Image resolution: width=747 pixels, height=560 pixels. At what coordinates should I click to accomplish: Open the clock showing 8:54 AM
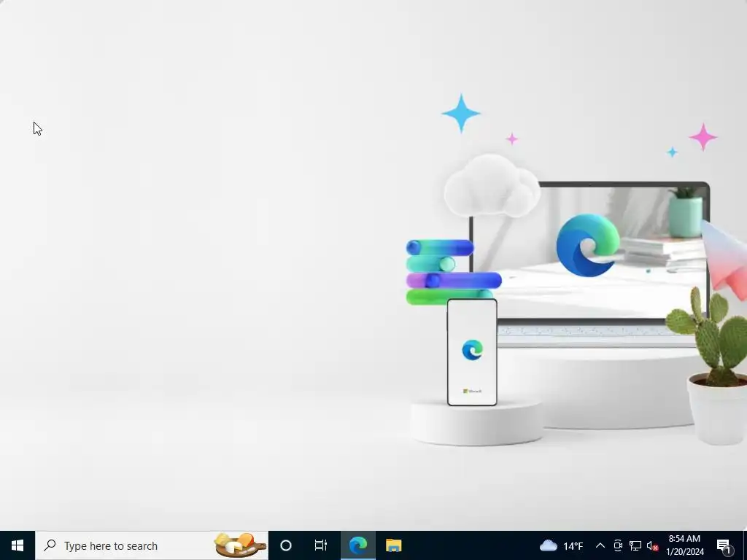coord(684,545)
